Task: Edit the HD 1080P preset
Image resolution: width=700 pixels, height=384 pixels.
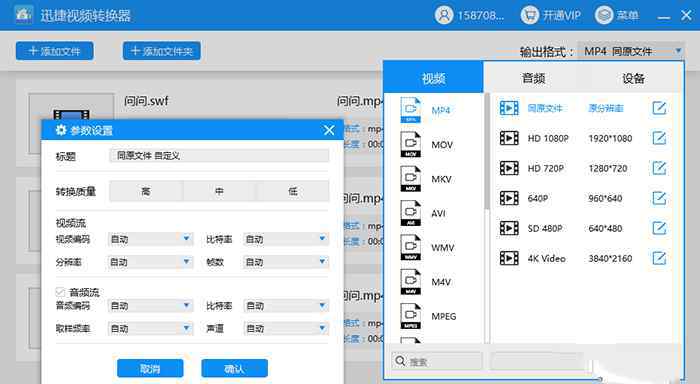Action: click(659, 138)
